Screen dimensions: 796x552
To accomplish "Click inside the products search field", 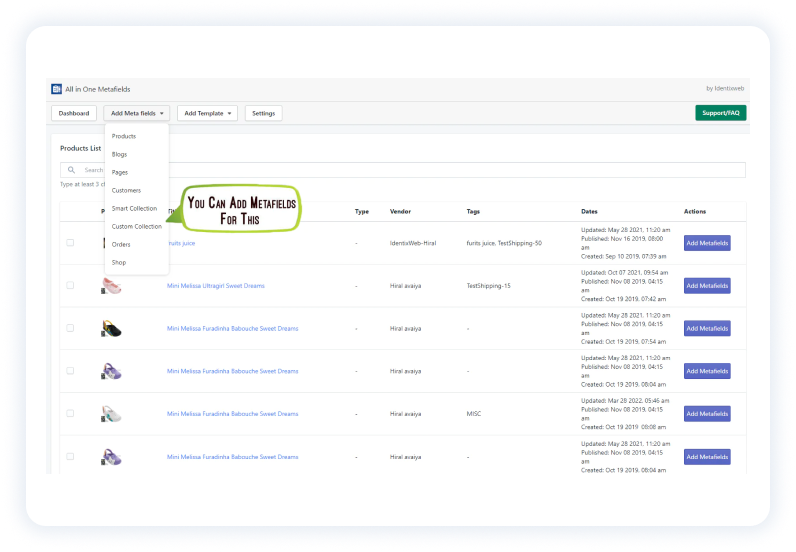I will [400, 170].
